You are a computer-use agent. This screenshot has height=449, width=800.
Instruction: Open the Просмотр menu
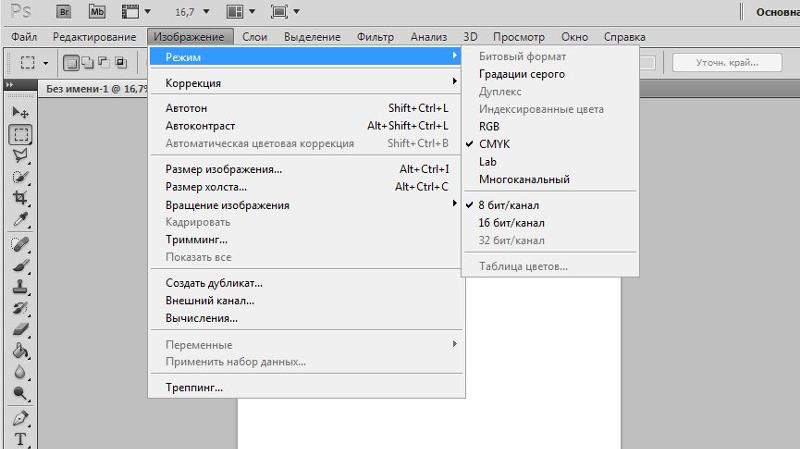coord(518,37)
